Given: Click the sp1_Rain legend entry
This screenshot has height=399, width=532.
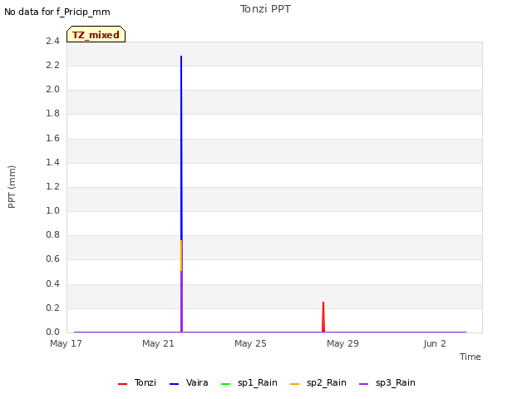Looking at the screenshot, I should (x=249, y=382).
